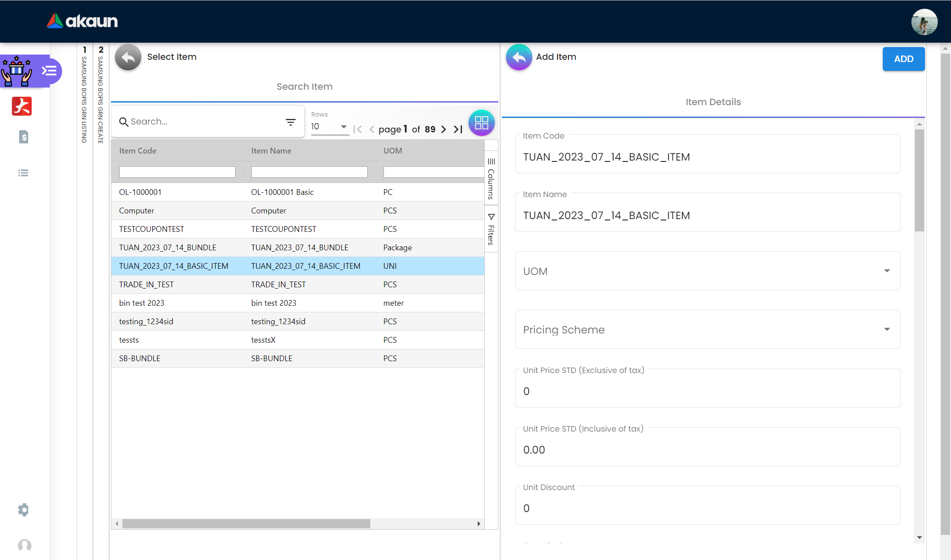The image size is (951, 560).
Task: Click the list icon in left sidebar
Action: click(x=23, y=173)
